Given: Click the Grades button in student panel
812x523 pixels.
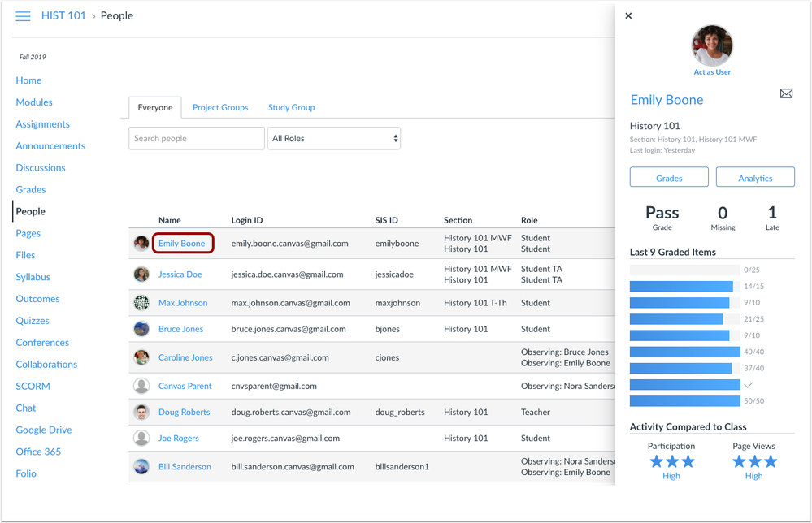Looking at the screenshot, I should point(669,178).
